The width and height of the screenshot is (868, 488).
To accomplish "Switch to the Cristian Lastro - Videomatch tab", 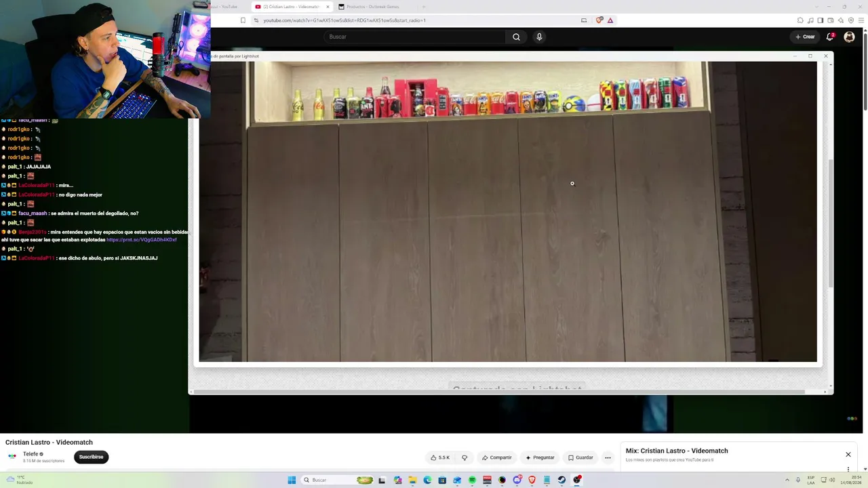I will [x=292, y=7].
